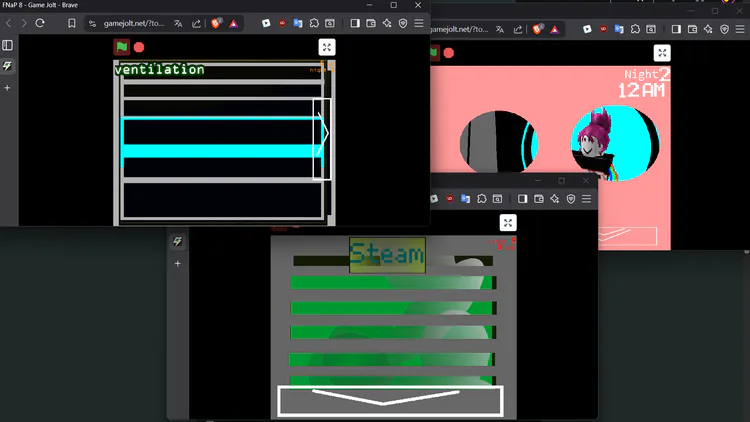Toggle vertical tabs panel in FNaP 8 sidebar

coord(8,45)
